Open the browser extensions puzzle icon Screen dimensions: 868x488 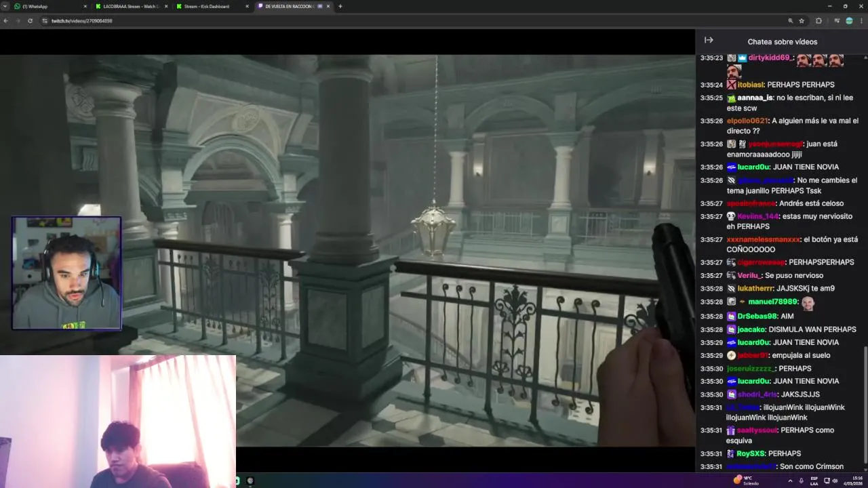(x=818, y=20)
